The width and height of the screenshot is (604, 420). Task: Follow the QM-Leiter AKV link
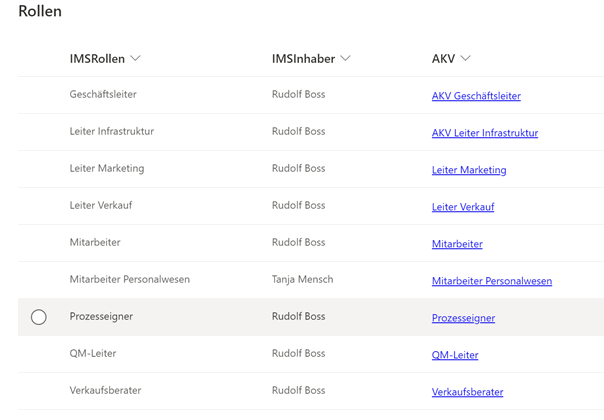455,355
